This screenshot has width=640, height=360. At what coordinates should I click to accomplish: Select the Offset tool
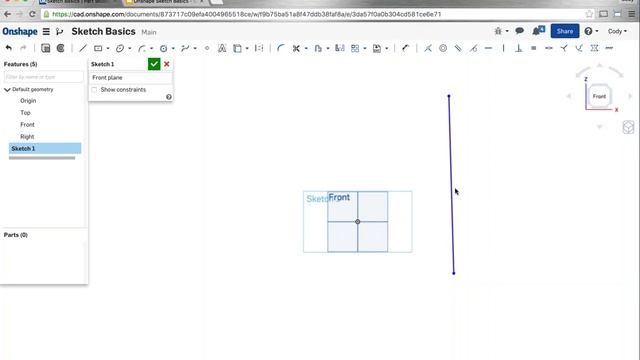coord(318,48)
